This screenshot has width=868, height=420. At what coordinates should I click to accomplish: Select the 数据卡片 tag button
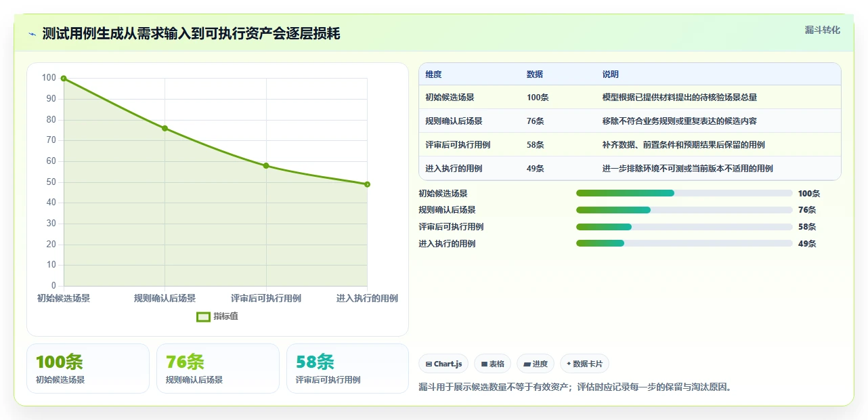(584, 364)
